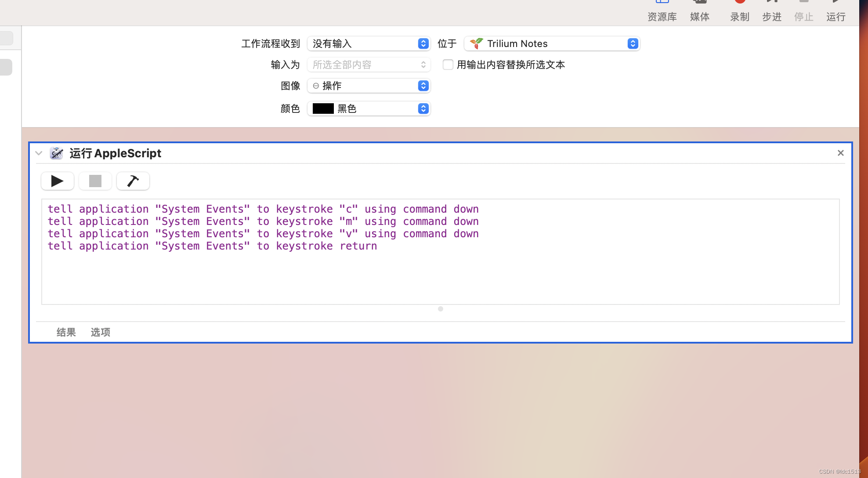Open the 没有输入 workflow input dropdown

tap(368, 43)
